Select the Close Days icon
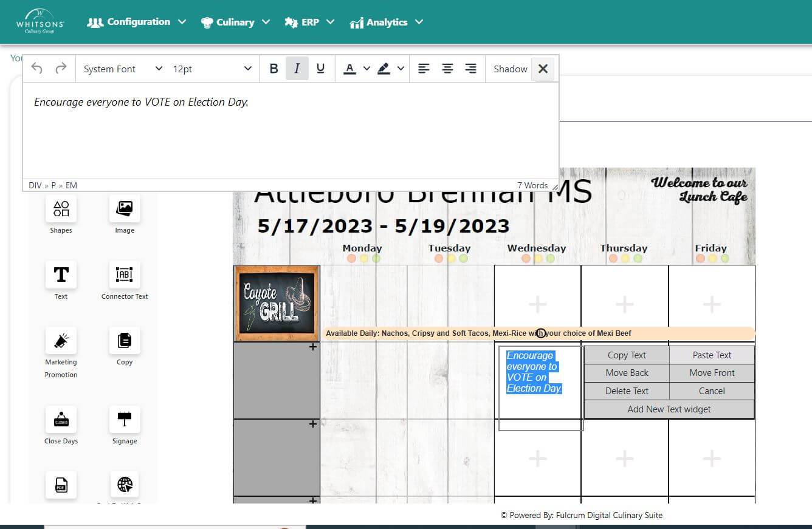This screenshot has height=529, width=812. tap(61, 420)
